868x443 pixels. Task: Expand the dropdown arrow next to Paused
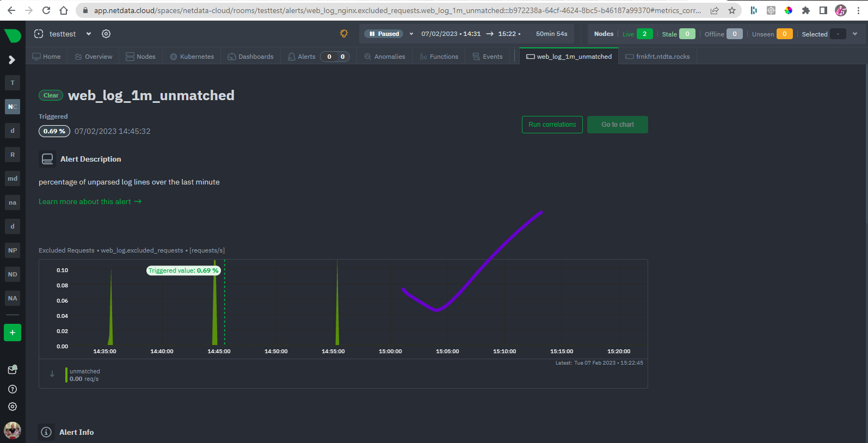tap(411, 34)
